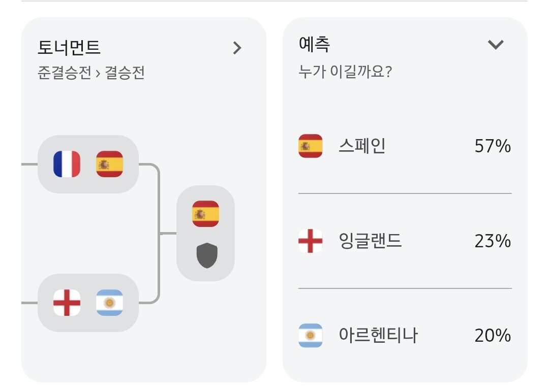Select the Spain flag in the final slot
549x392 pixels.
pos(205,214)
